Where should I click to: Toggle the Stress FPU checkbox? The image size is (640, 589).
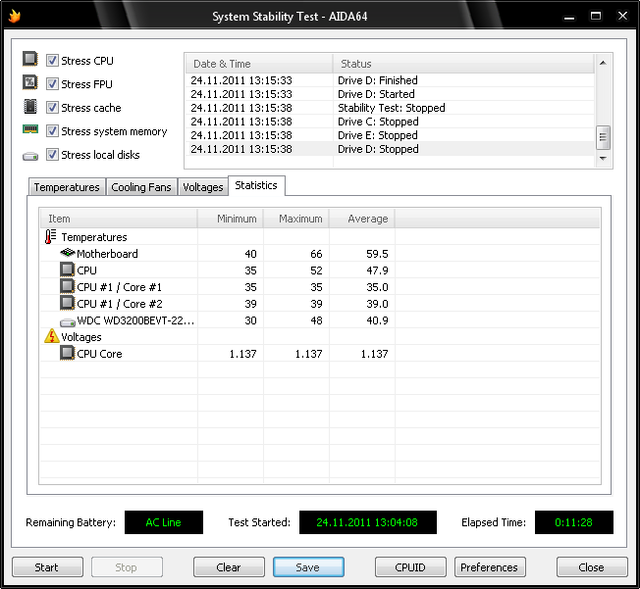tap(52, 84)
